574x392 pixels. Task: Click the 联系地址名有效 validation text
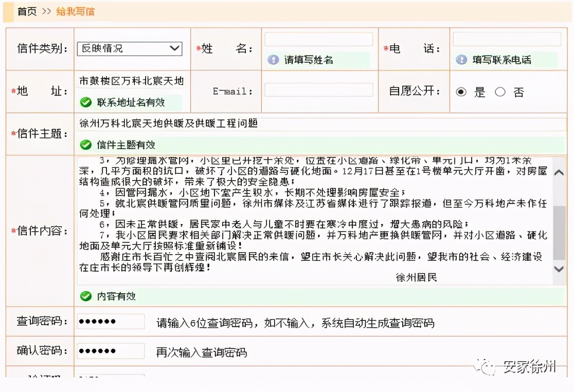pyautogui.click(x=131, y=102)
